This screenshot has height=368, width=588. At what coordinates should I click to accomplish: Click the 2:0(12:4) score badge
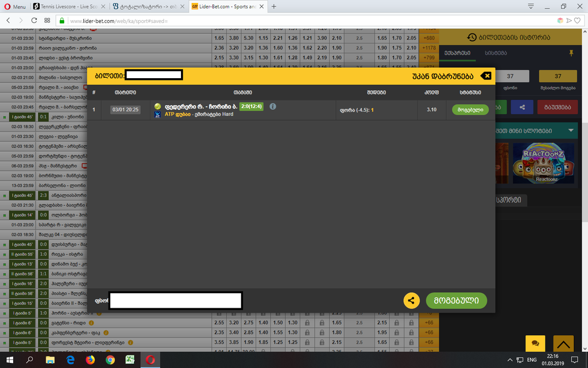coord(252,106)
